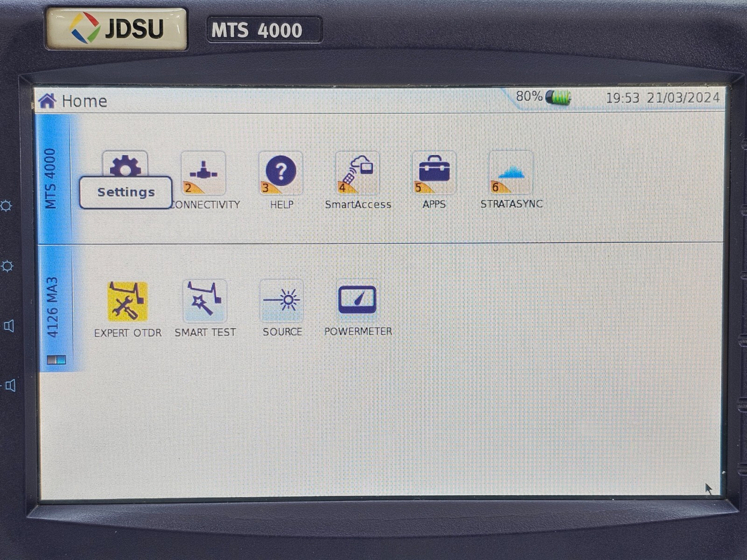Image resolution: width=747 pixels, height=560 pixels.
Task: Open the Apps toolbox icon
Action: pyautogui.click(x=434, y=173)
